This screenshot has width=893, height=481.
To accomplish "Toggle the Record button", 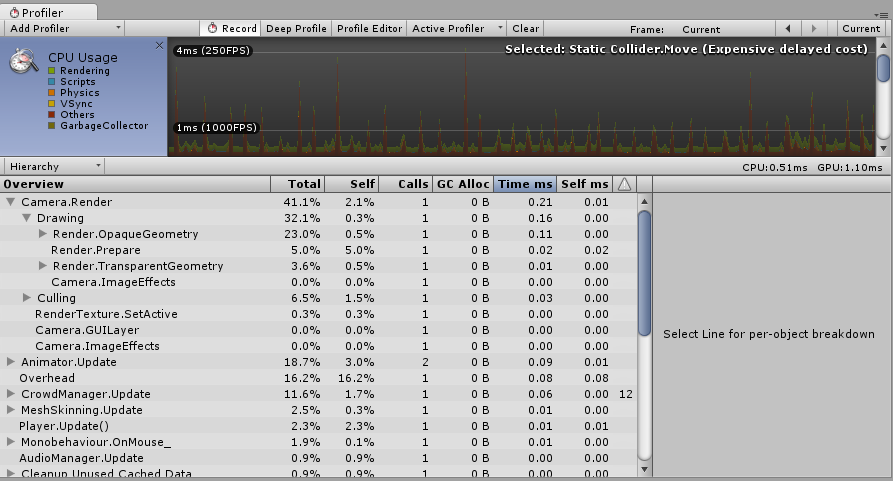I will tap(231, 28).
